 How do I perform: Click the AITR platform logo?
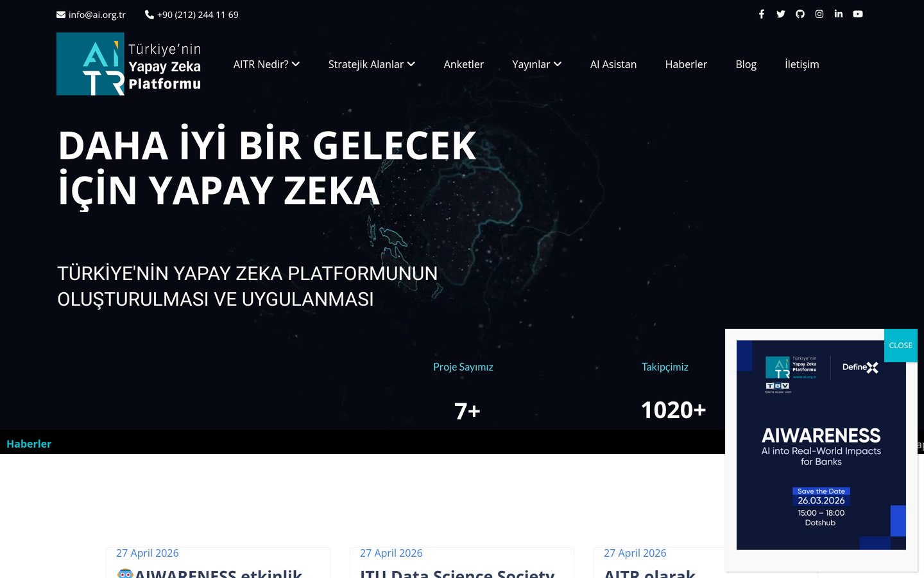(x=129, y=64)
